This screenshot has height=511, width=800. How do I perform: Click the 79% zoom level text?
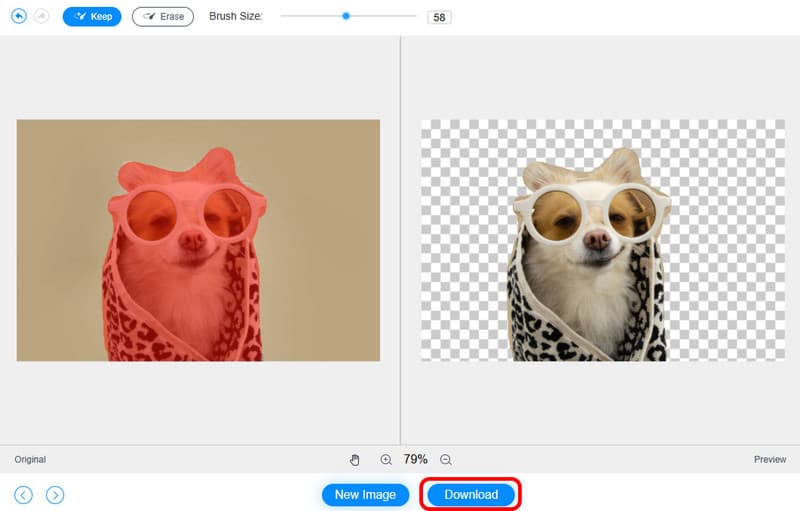pyautogui.click(x=415, y=459)
